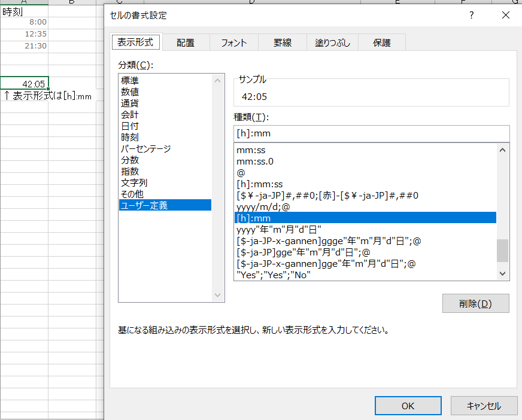
Task: Click the キャンセル button
Action: coord(484,406)
